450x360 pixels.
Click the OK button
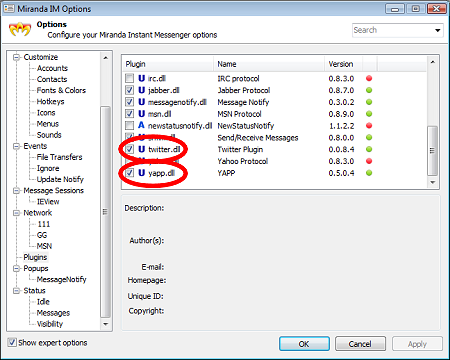[x=304, y=344]
